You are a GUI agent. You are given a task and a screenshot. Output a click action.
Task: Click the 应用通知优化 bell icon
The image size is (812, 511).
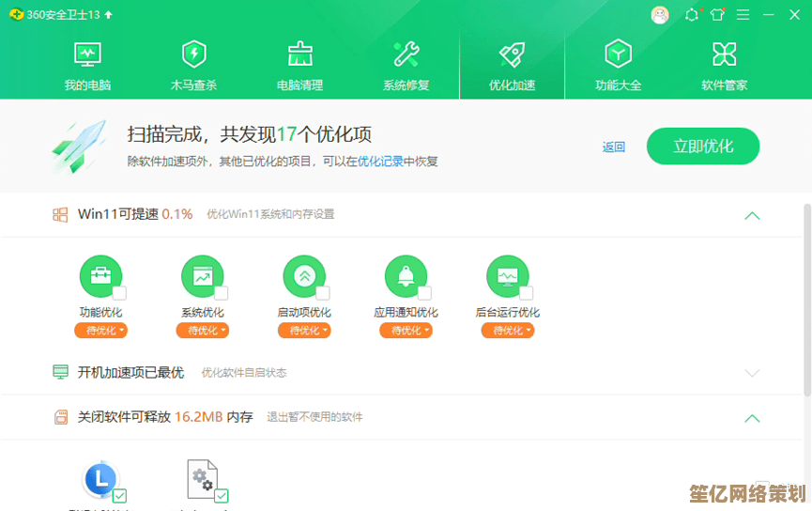(406, 276)
